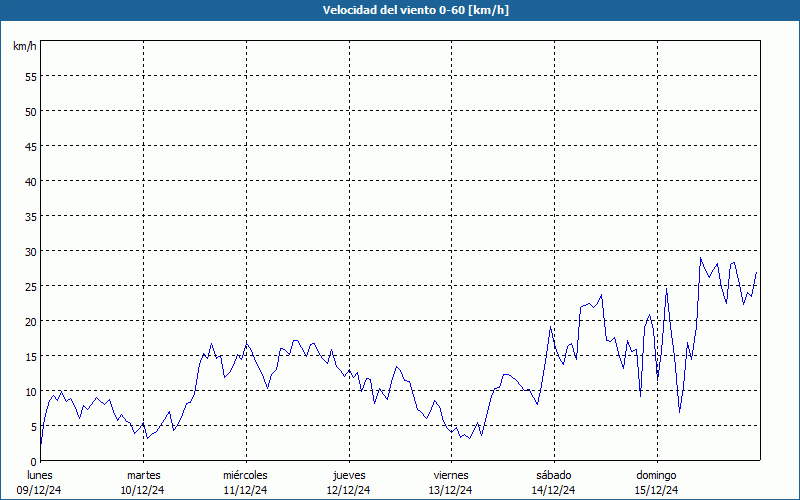Click the chart title Velocidad del viento 0-60

coord(416,10)
